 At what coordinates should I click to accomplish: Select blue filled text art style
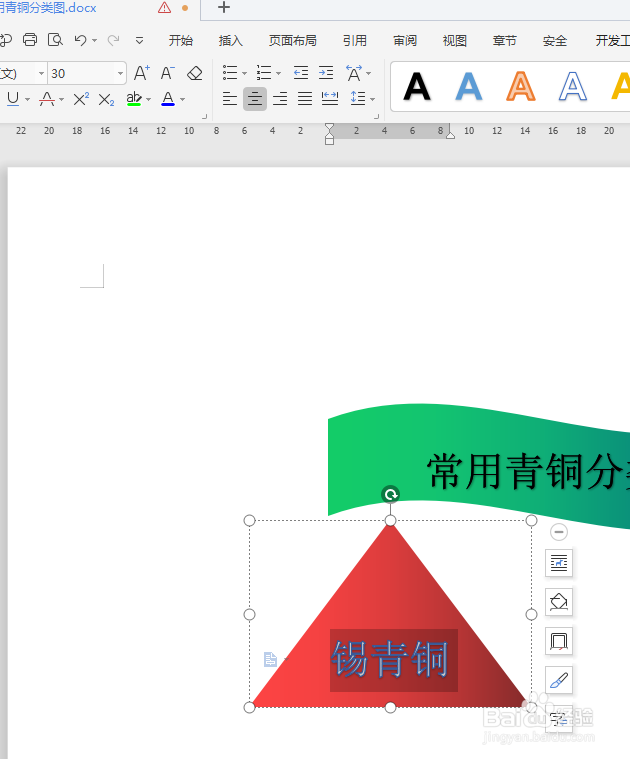469,87
